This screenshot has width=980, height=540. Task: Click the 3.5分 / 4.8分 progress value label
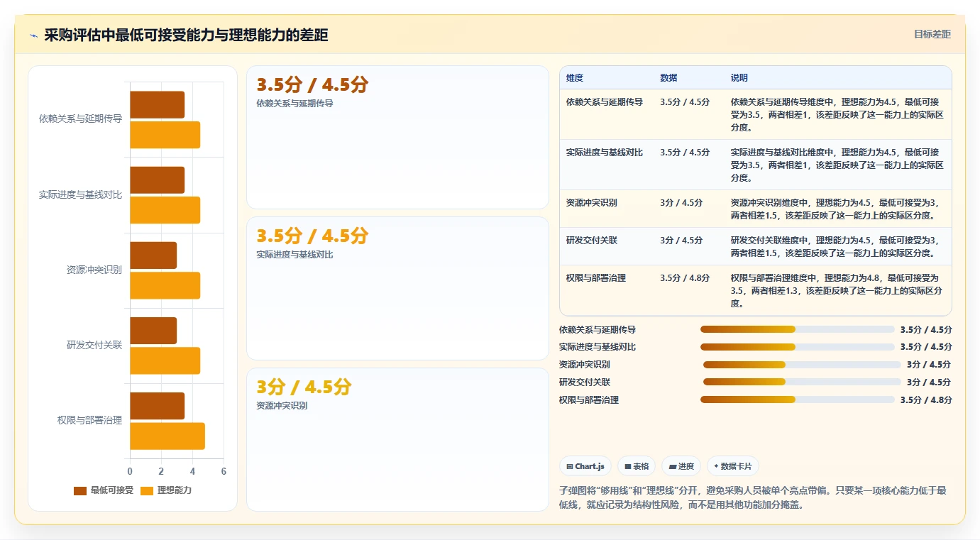pyautogui.click(x=926, y=400)
